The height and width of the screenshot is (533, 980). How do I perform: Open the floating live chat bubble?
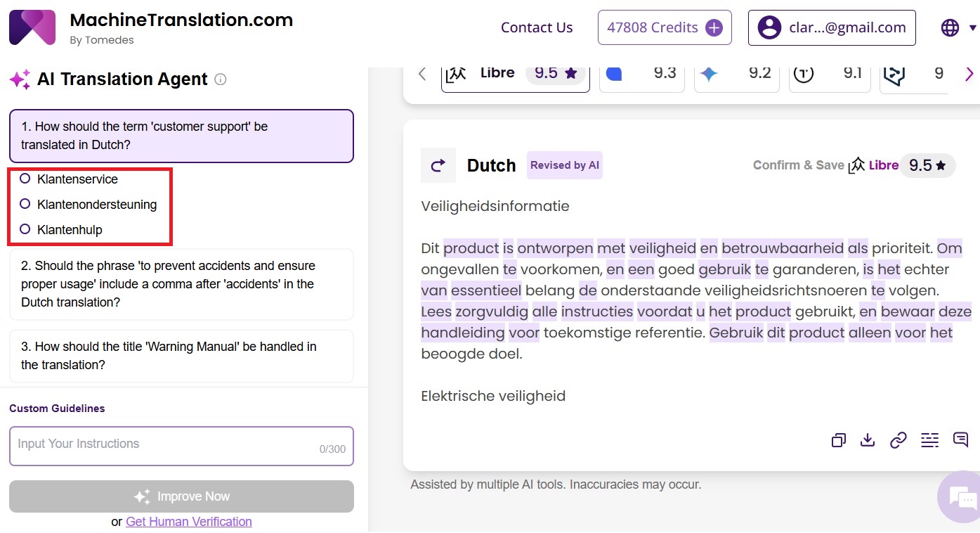coord(960,497)
